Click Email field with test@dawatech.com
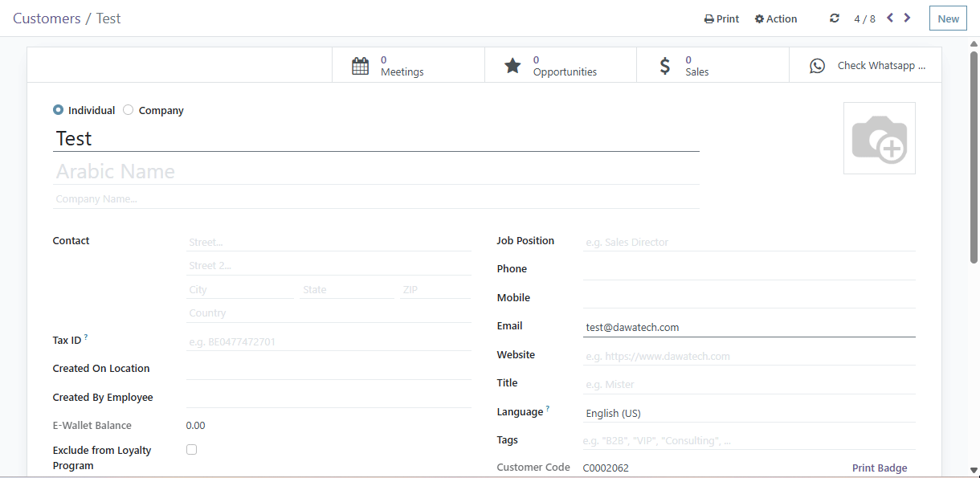980x478 pixels. click(x=749, y=327)
